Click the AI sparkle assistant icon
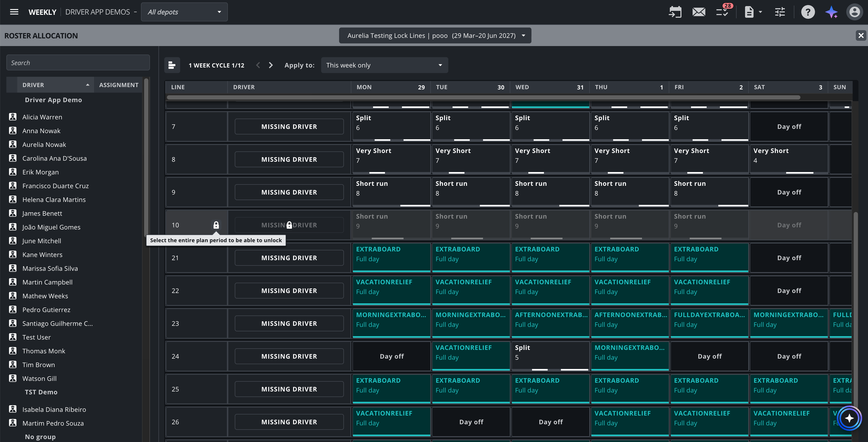Image resolution: width=868 pixels, height=442 pixels. click(x=831, y=12)
